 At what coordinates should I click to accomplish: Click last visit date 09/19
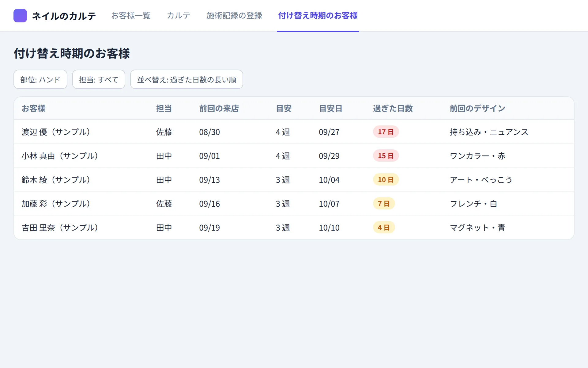point(209,228)
